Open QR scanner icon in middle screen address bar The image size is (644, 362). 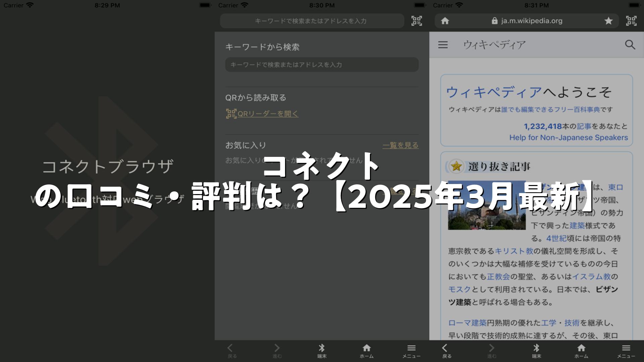(417, 21)
